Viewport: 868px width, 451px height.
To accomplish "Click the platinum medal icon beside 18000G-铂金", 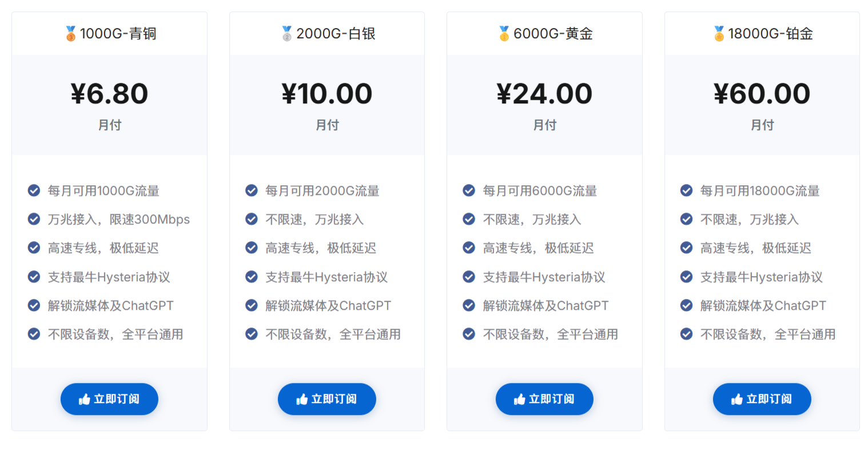I will tap(719, 34).
